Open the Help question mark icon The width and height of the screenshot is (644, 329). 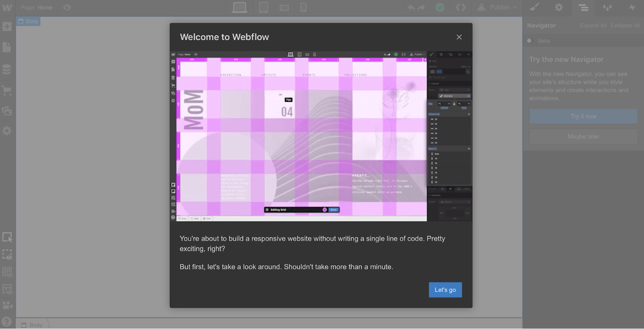click(7, 322)
